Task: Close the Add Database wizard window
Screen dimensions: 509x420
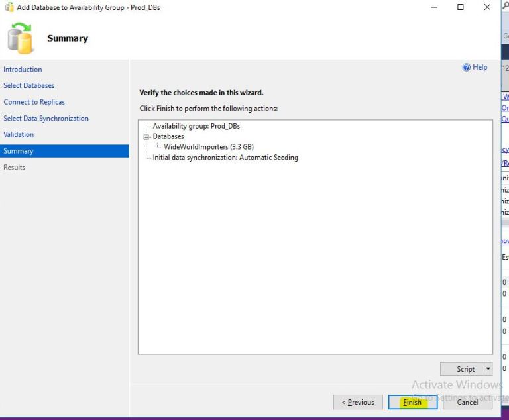Action: tap(487, 7)
